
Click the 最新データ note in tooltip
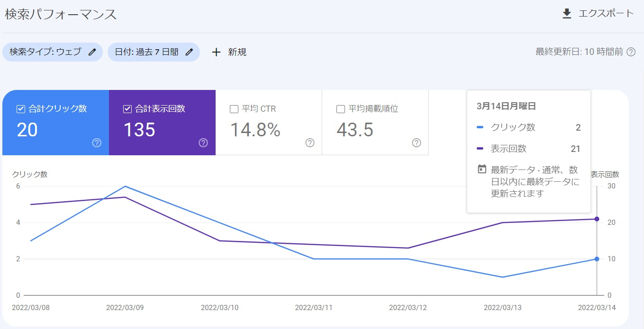[x=535, y=181]
